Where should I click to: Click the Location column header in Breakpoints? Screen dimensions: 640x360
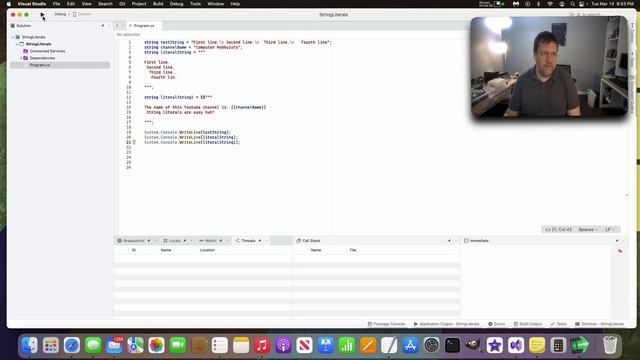click(207, 250)
